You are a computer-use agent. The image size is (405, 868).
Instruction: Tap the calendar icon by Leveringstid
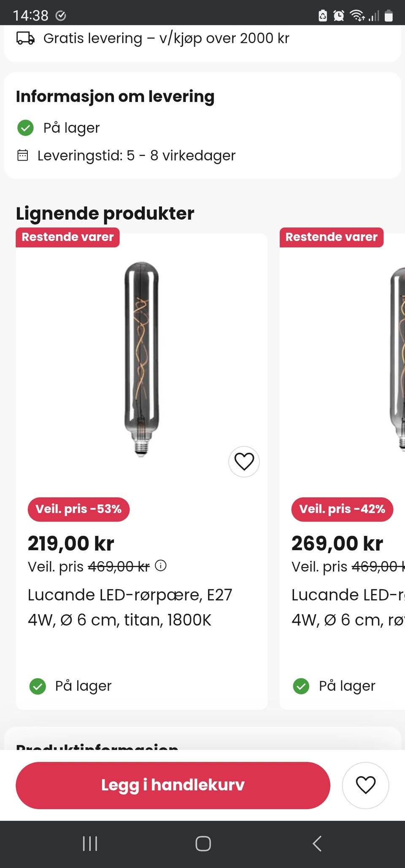23,155
